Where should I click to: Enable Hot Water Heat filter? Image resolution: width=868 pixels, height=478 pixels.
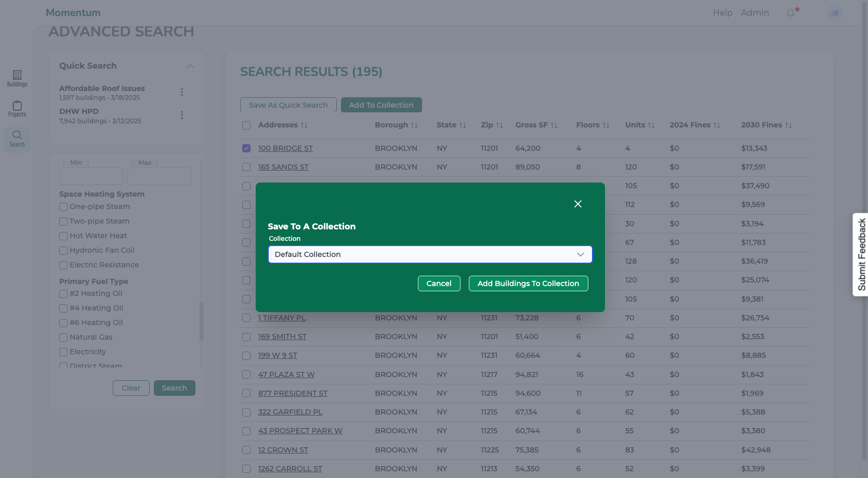click(63, 236)
